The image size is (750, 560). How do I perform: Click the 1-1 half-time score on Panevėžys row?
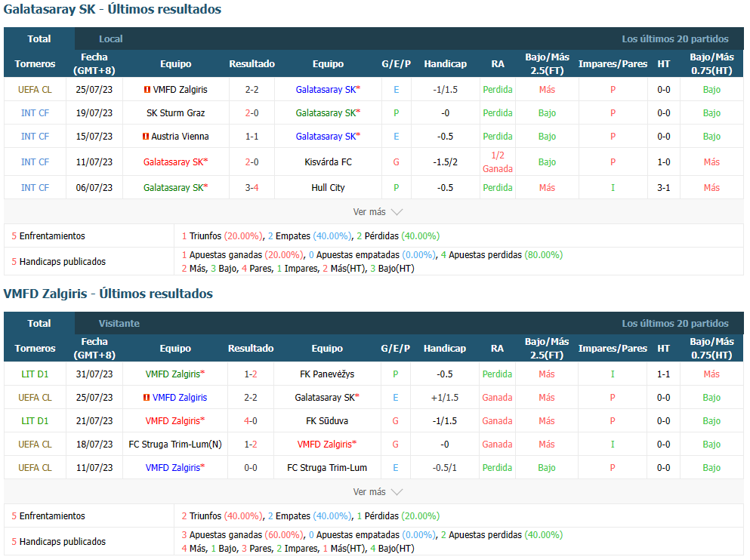[x=663, y=374]
